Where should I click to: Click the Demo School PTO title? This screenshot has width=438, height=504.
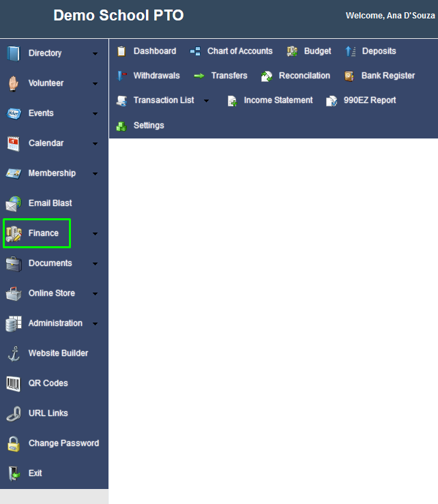(x=119, y=15)
